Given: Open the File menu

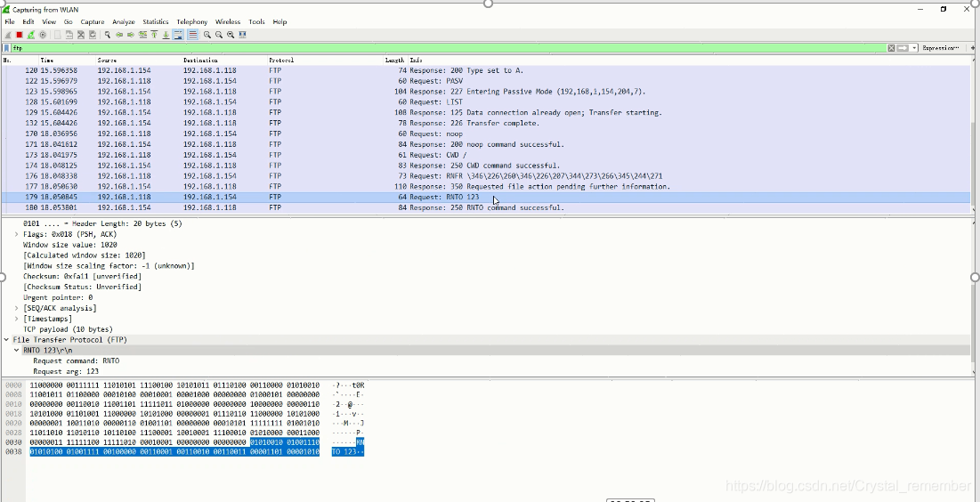Looking at the screenshot, I should [x=10, y=22].
